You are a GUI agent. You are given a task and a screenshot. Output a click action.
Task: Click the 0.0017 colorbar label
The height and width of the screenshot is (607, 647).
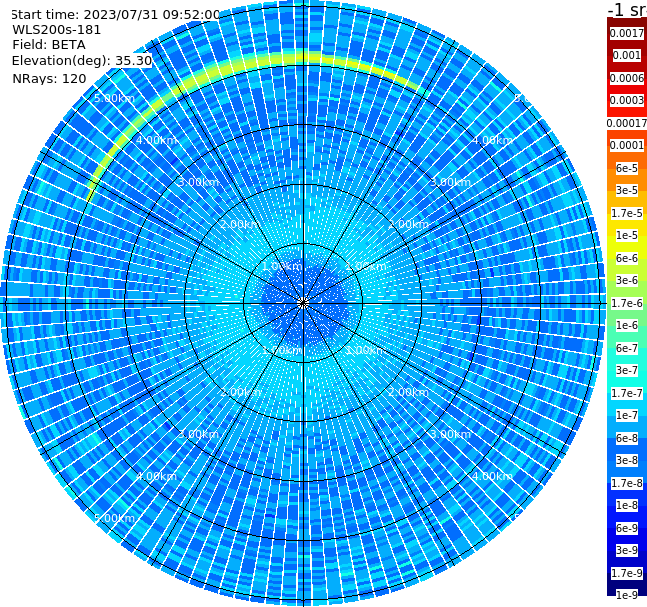(627, 33)
